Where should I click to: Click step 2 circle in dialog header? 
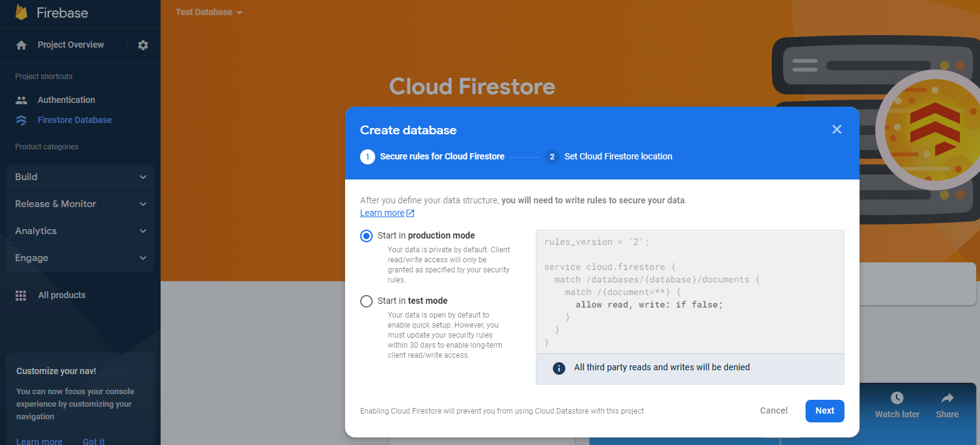[x=552, y=157]
